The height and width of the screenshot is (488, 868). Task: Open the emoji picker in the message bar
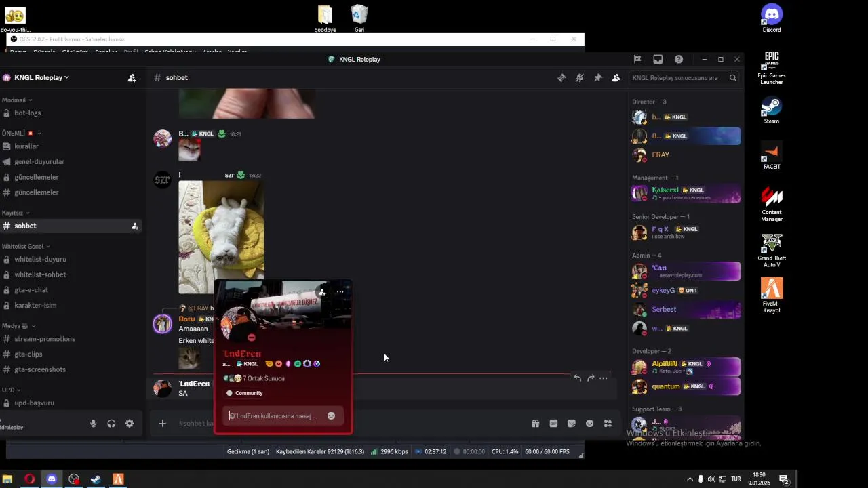(589, 424)
